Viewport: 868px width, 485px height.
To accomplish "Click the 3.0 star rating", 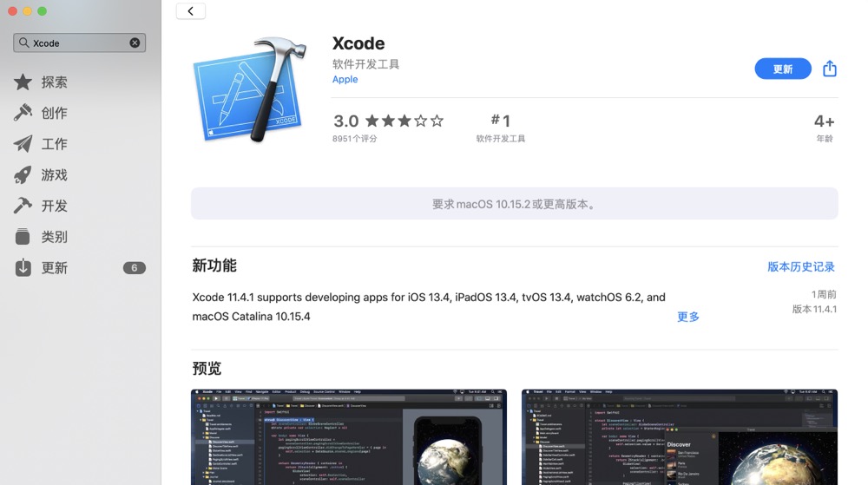I will pyautogui.click(x=389, y=121).
